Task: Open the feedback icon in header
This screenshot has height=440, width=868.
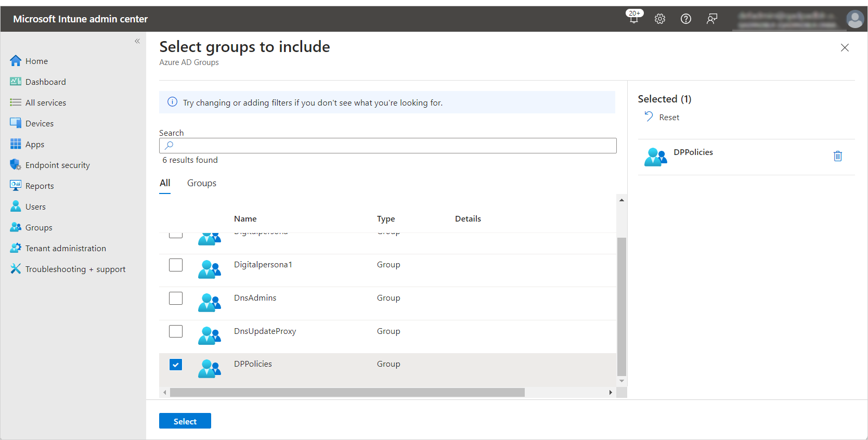Action: tap(712, 19)
